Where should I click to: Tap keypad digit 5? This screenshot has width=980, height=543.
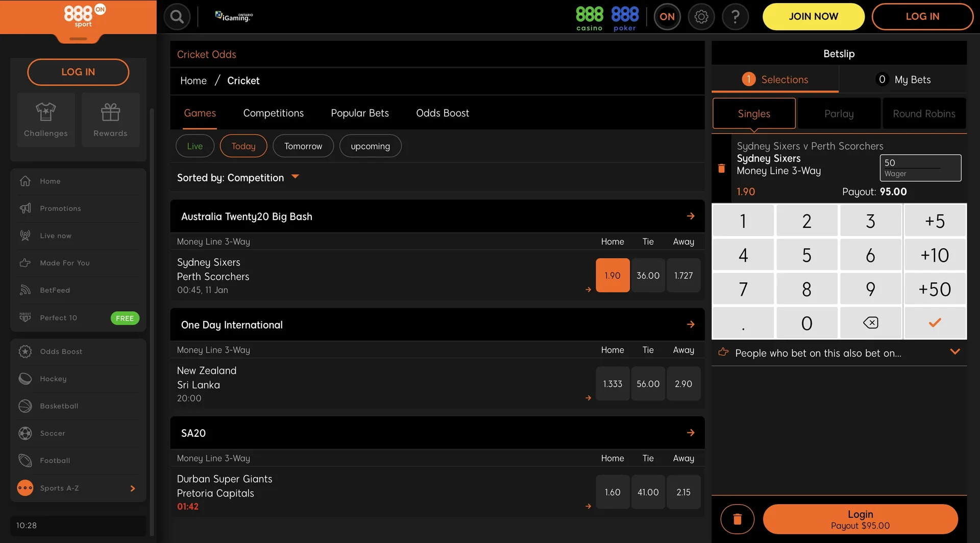tap(806, 255)
